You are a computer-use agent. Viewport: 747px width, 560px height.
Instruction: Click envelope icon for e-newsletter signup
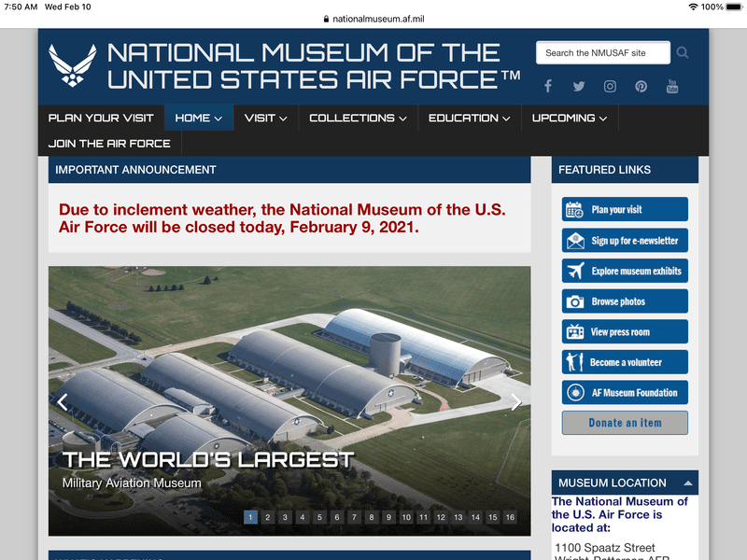[575, 241]
